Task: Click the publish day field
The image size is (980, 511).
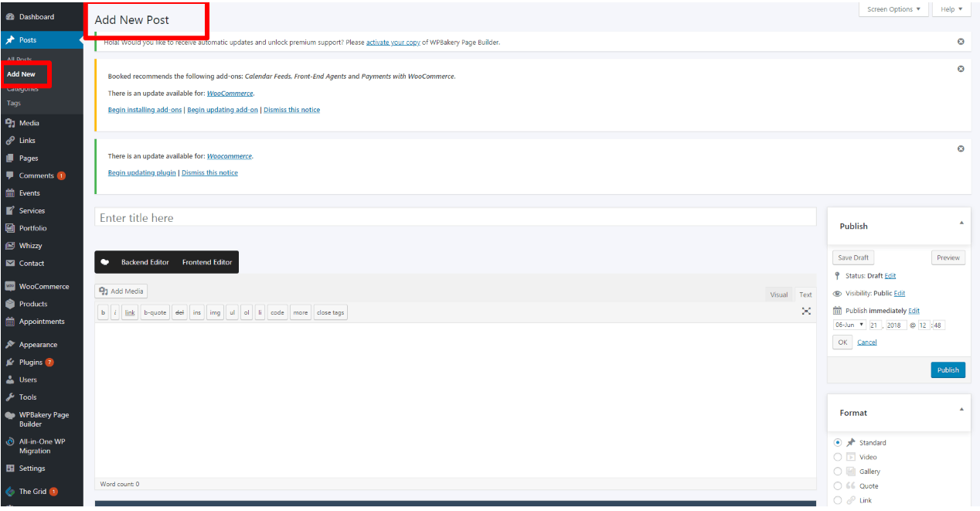Action: pos(876,325)
